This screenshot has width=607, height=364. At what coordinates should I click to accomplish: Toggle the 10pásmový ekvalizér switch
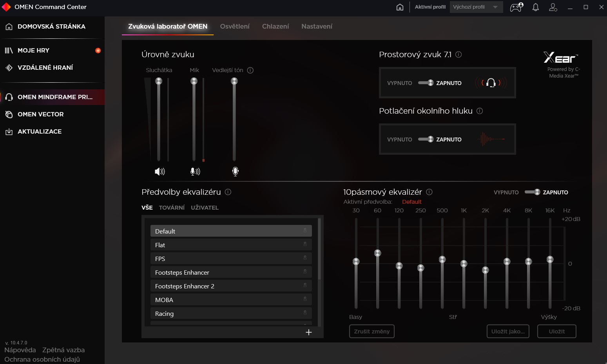tap(532, 192)
